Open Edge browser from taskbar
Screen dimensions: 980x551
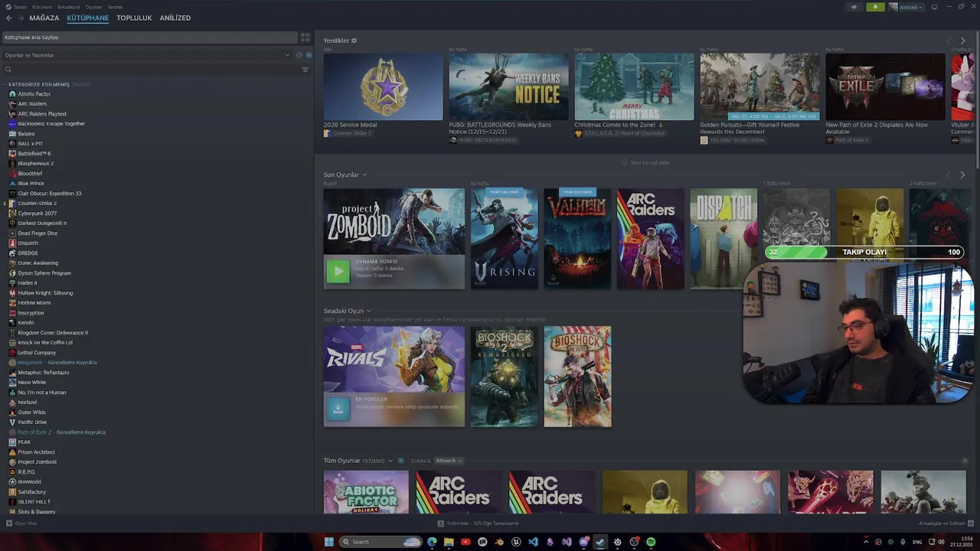432,542
